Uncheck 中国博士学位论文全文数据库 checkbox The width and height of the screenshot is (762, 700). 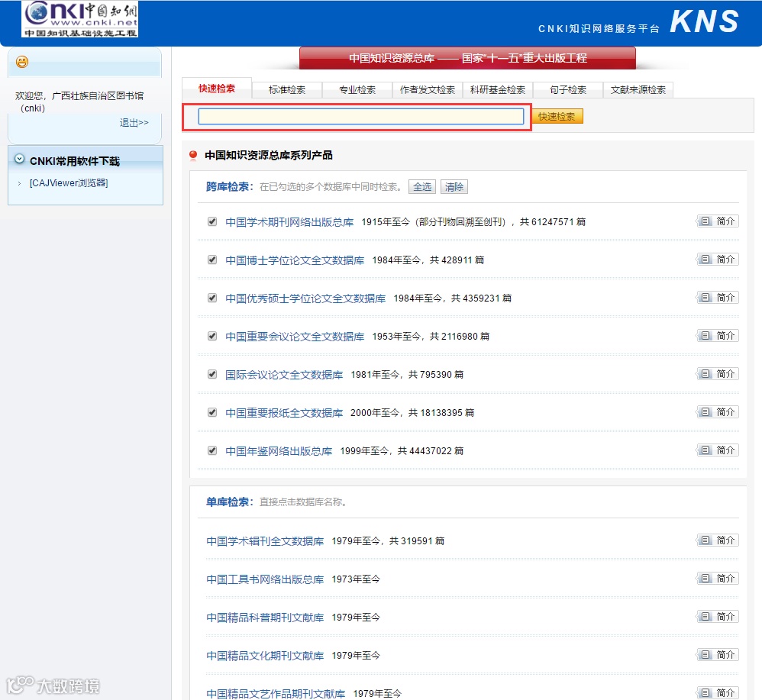(x=212, y=260)
